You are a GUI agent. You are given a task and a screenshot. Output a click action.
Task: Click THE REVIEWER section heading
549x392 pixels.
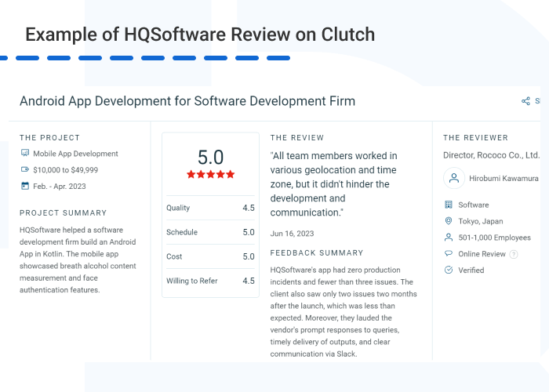tap(475, 137)
